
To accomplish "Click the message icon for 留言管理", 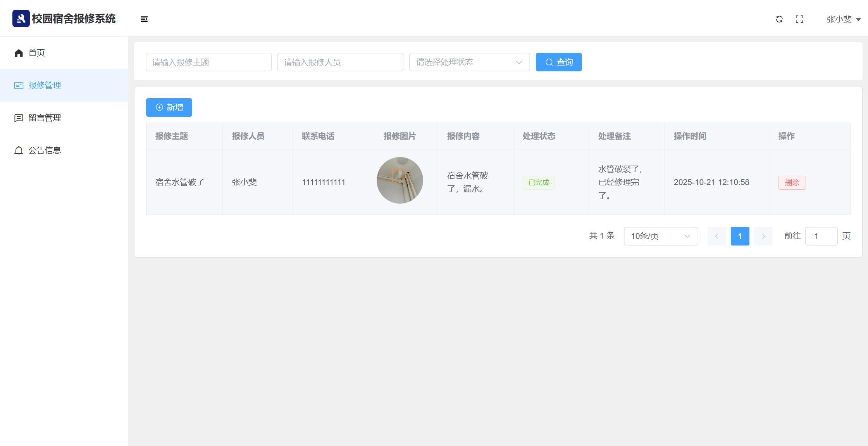I will click(x=19, y=118).
